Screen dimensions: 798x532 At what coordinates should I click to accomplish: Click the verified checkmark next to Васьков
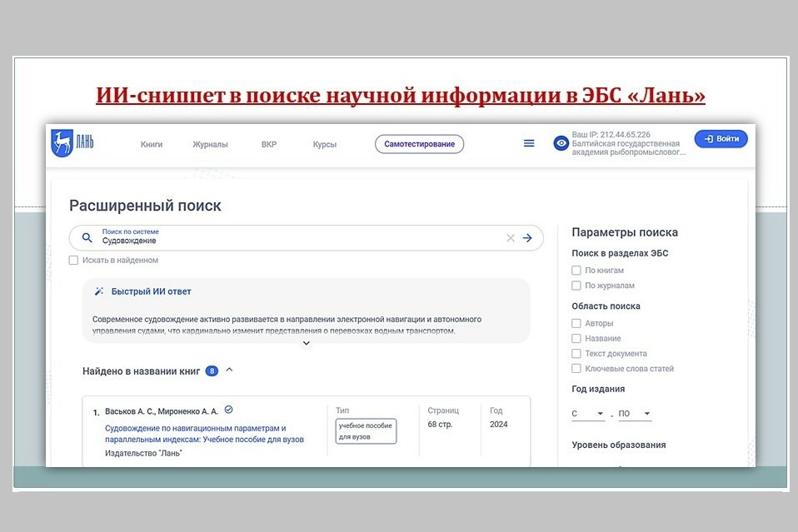pyautogui.click(x=228, y=410)
